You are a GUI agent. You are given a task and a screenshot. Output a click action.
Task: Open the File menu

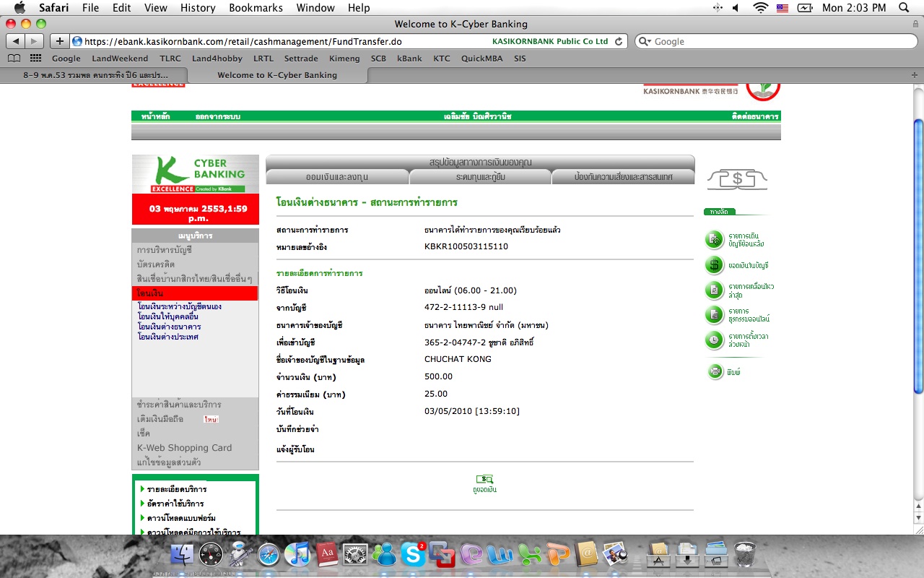pyautogui.click(x=90, y=8)
